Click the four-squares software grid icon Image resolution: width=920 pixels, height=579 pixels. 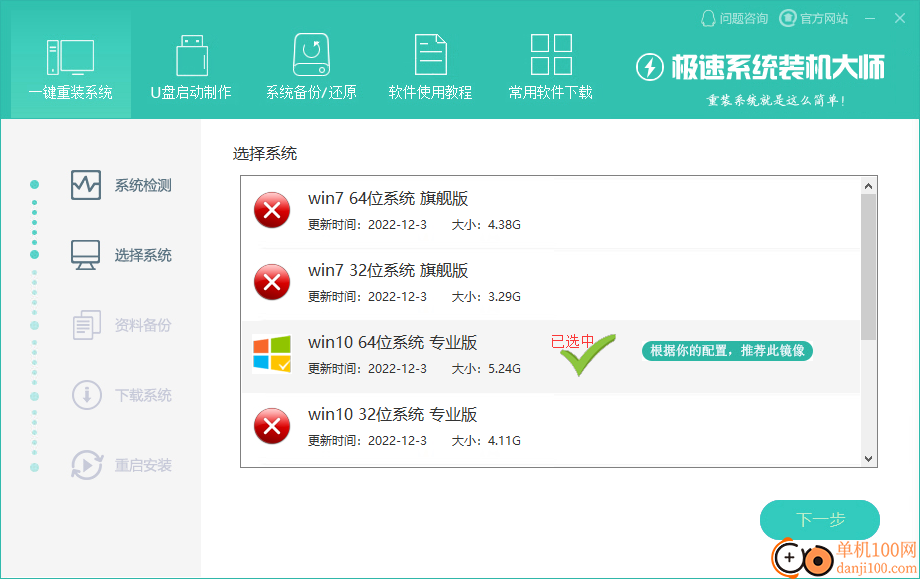click(x=551, y=55)
